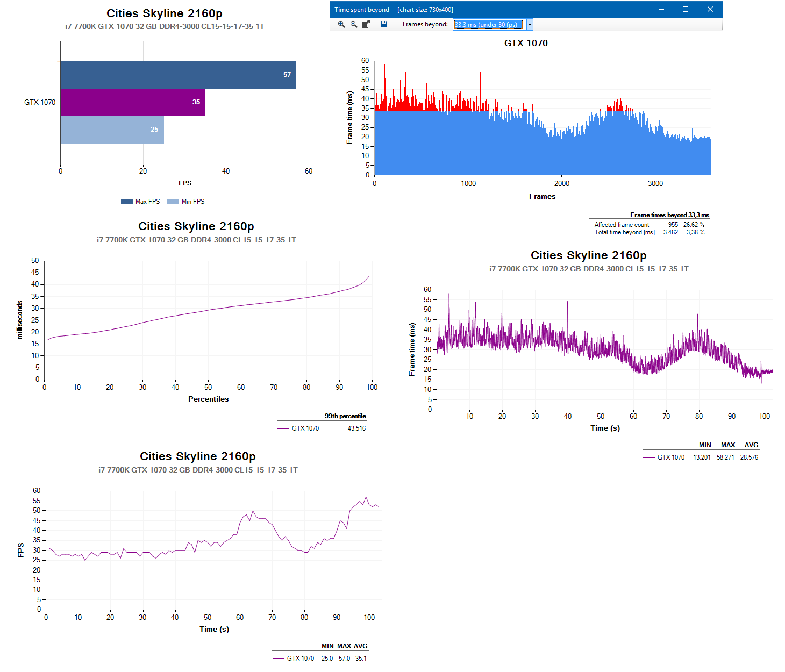Click the purple 35 FPS bar
The width and height of the screenshot is (785, 672).
tap(133, 102)
